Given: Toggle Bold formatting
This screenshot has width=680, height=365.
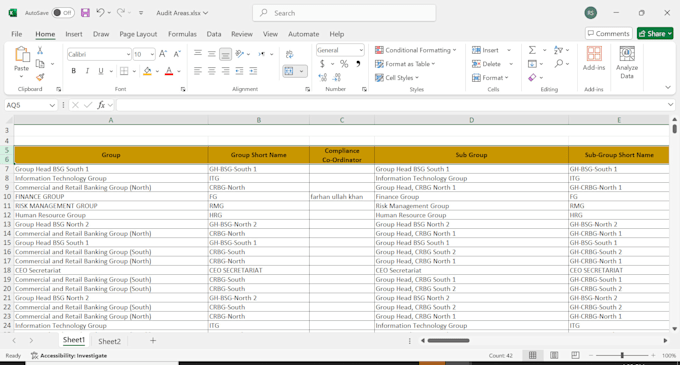Looking at the screenshot, I should (x=74, y=71).
